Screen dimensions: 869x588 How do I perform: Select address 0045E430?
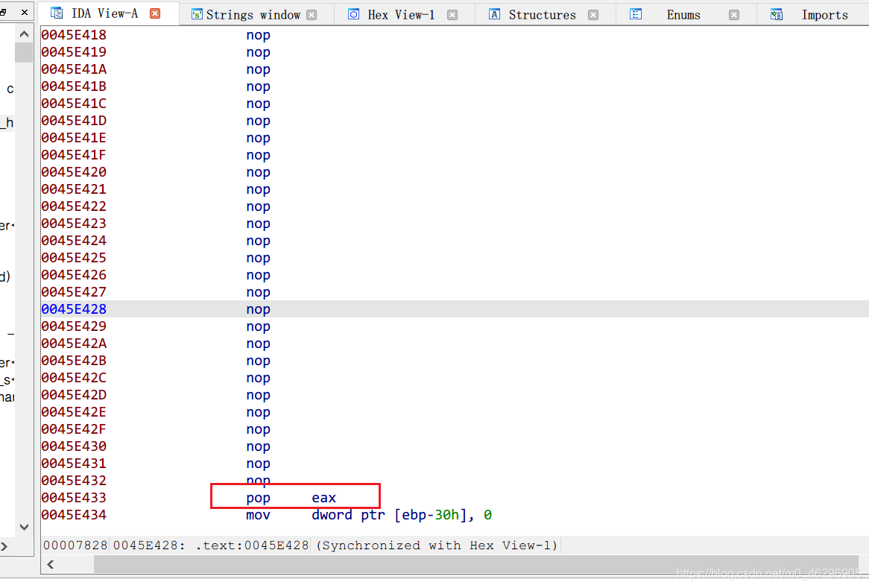pos(74,446)
